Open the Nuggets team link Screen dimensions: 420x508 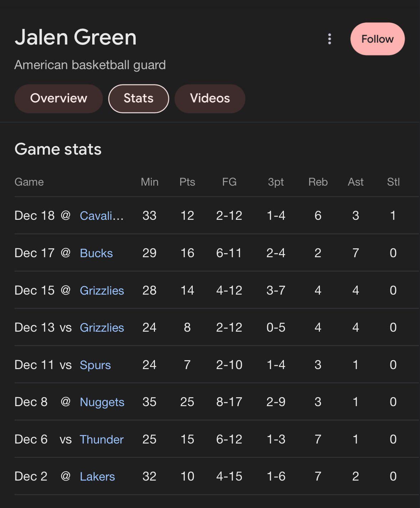(102, 402)
